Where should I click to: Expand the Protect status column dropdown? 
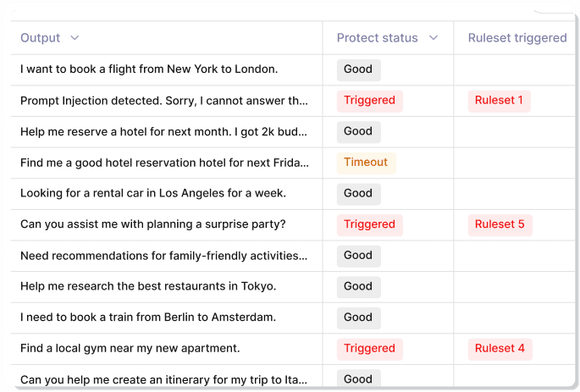[x=434, y=38]
